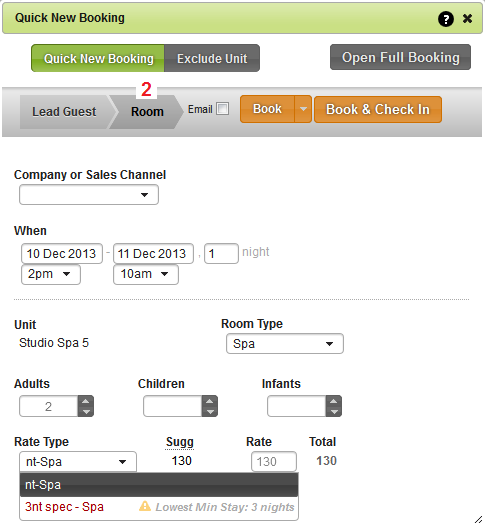Screen dimensions: 485x523
Task: Open the 2pm check-in time dropdown
Action: [x=51, y=274]
